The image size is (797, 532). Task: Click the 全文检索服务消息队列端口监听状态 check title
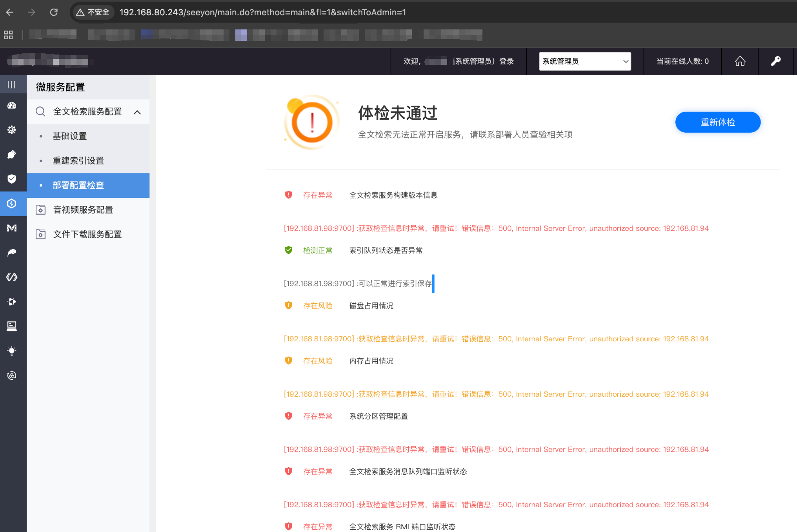coord(408,472)
